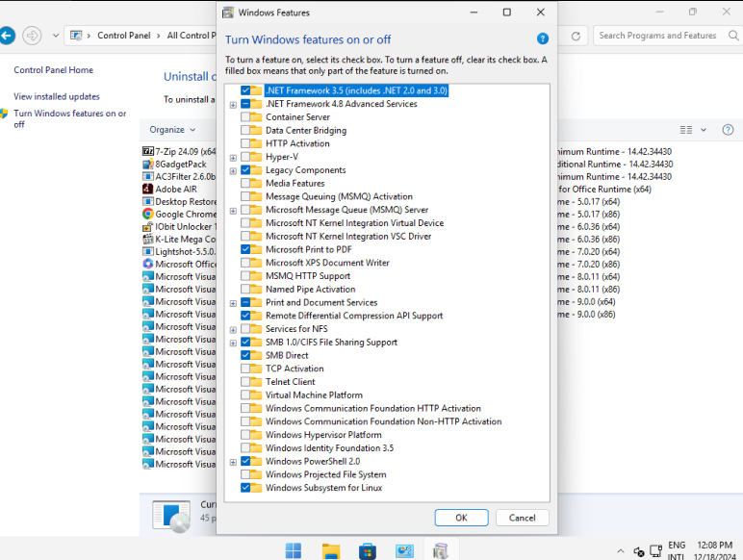Click the Microsoft Office program icon
This screenshot has height=560, width=743.
(148, 264)
